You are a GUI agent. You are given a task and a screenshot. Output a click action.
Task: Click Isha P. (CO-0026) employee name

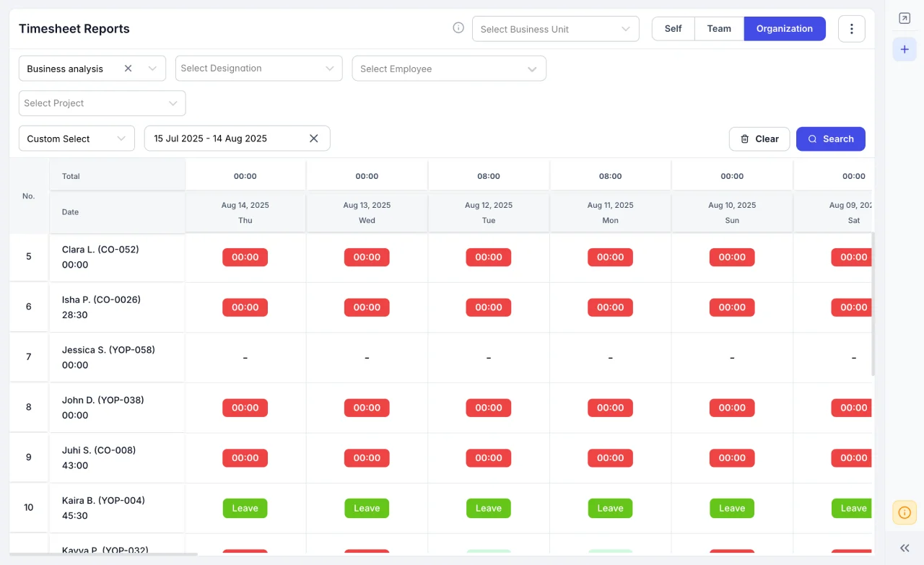click(x=101, y=299)
